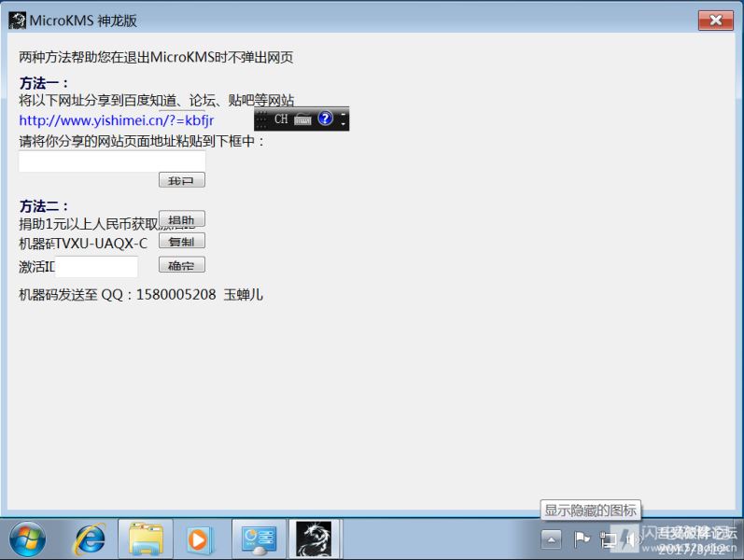
Task: Click the 激活ID input field
Action: tap(96, 266)
